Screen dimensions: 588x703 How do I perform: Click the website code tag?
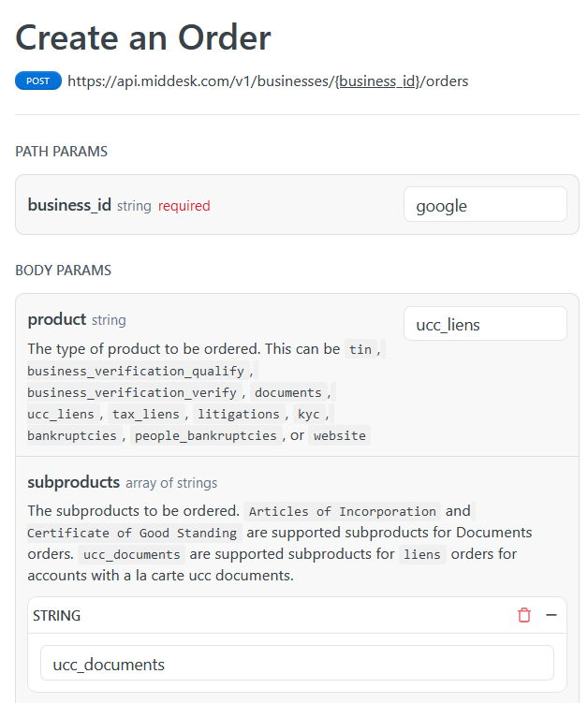point(340,435)
